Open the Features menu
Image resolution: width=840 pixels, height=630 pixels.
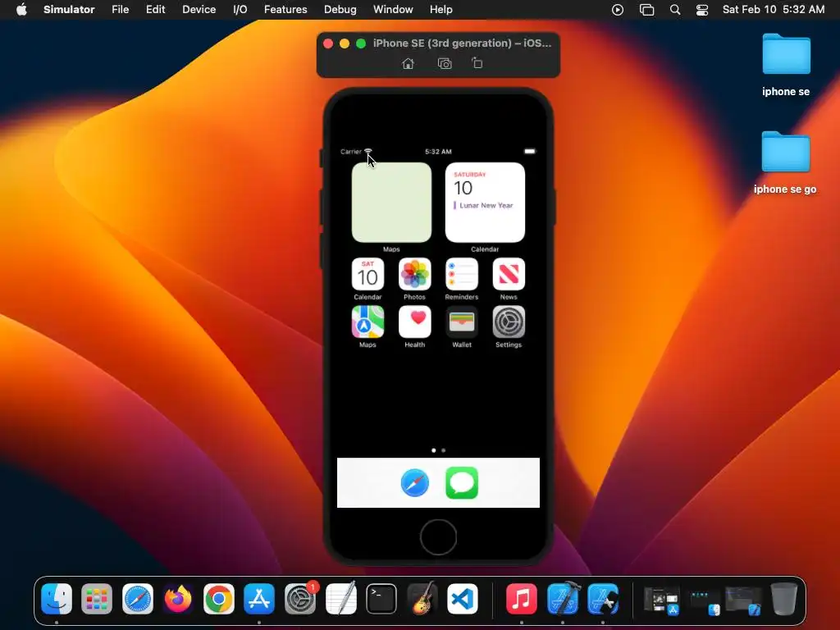point(285,10)
